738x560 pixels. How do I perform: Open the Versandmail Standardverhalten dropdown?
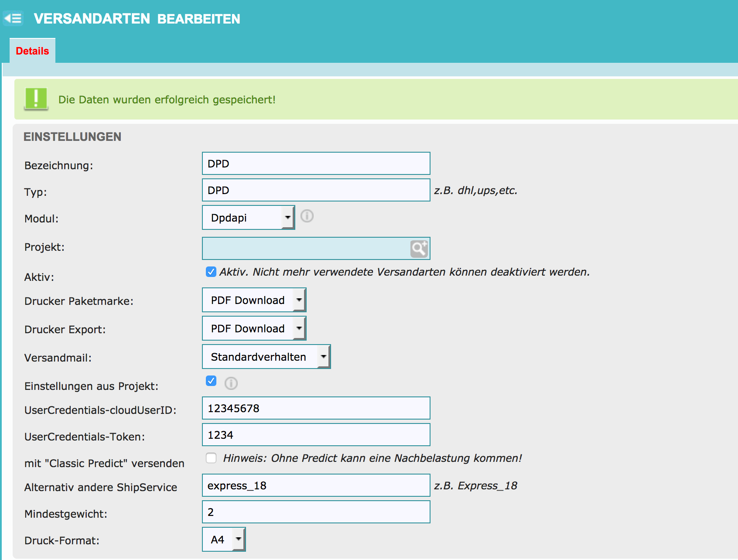coord(266,357)
